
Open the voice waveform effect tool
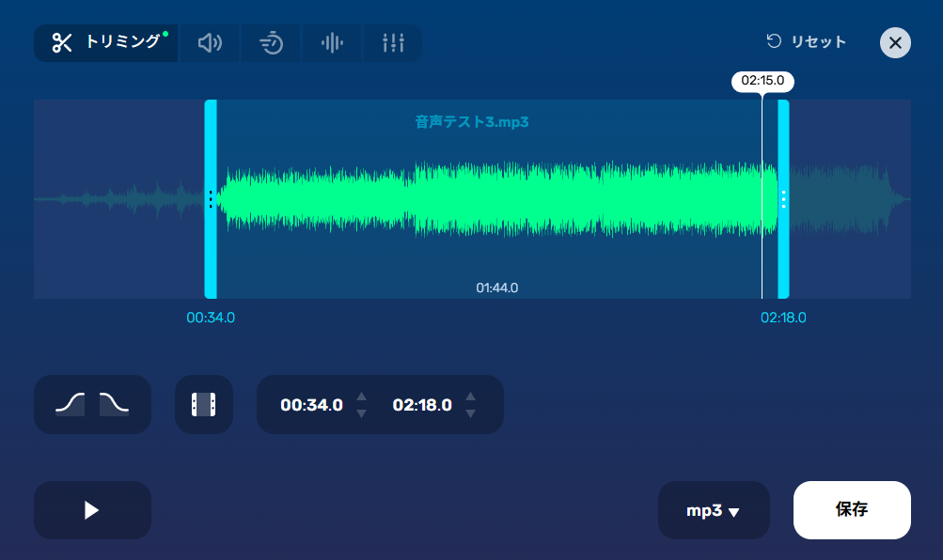pos(331,42)
